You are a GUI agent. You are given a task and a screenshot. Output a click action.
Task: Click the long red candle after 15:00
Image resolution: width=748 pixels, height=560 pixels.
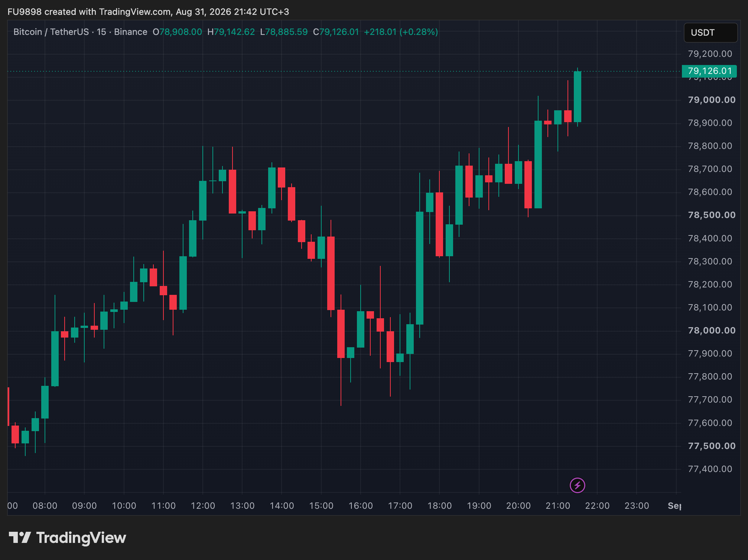click(331, 273)
